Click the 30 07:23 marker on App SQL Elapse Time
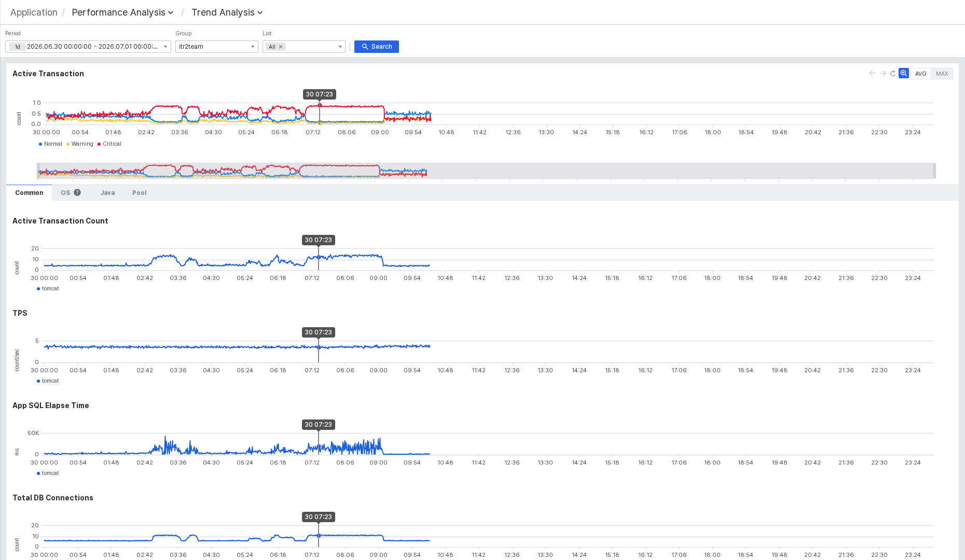Image resolution: width=965 pixels, height=560 pixels. (319, 425)
